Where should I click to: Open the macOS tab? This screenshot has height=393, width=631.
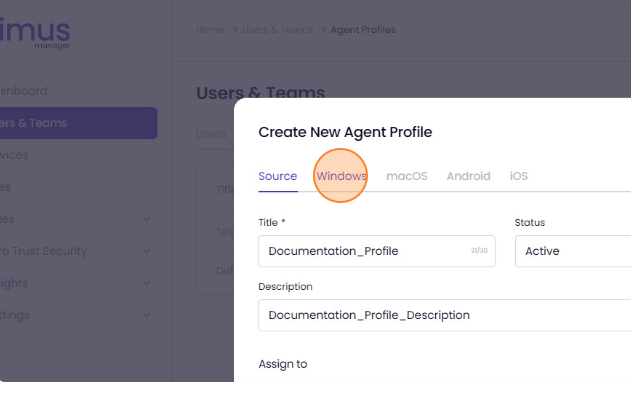click(406, 176)
